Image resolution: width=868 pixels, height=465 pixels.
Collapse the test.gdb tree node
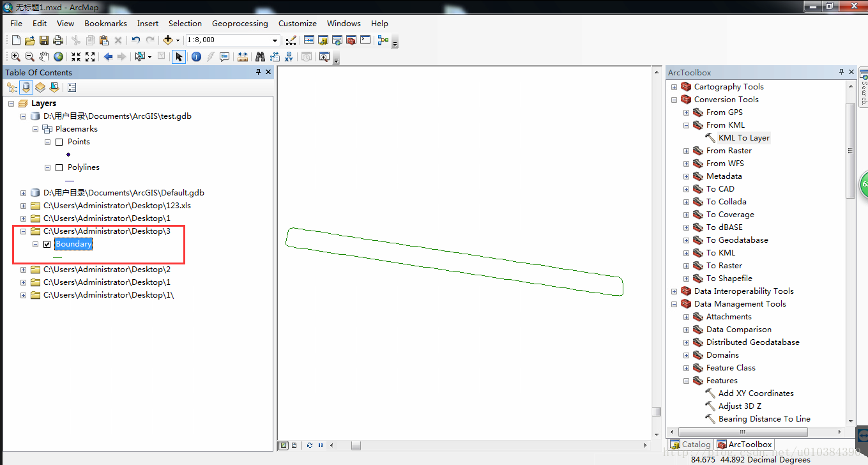pyautogui.click(x=24, y=116)
